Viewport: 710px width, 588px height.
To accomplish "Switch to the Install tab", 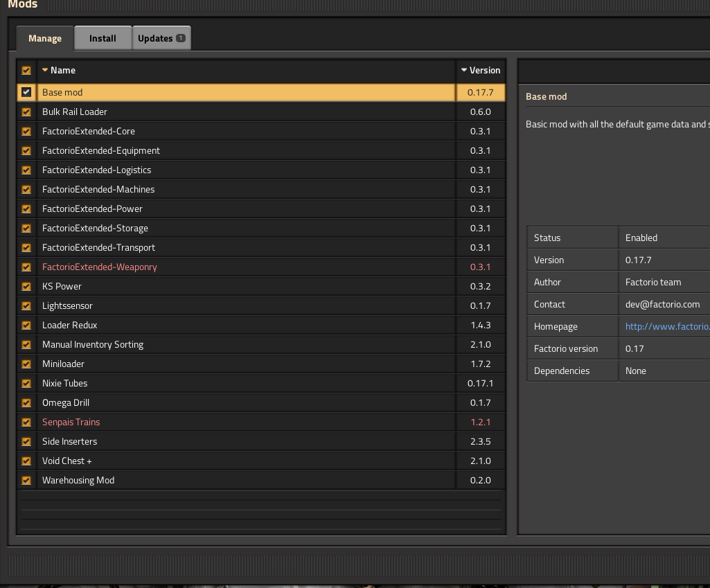I will click(103, 39).
